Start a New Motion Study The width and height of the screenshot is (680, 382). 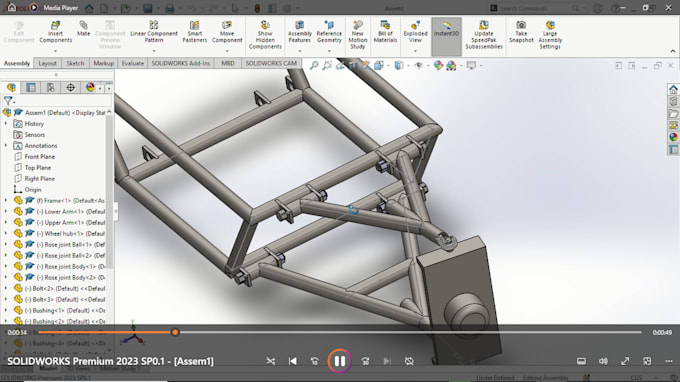(x=357, y=35)
